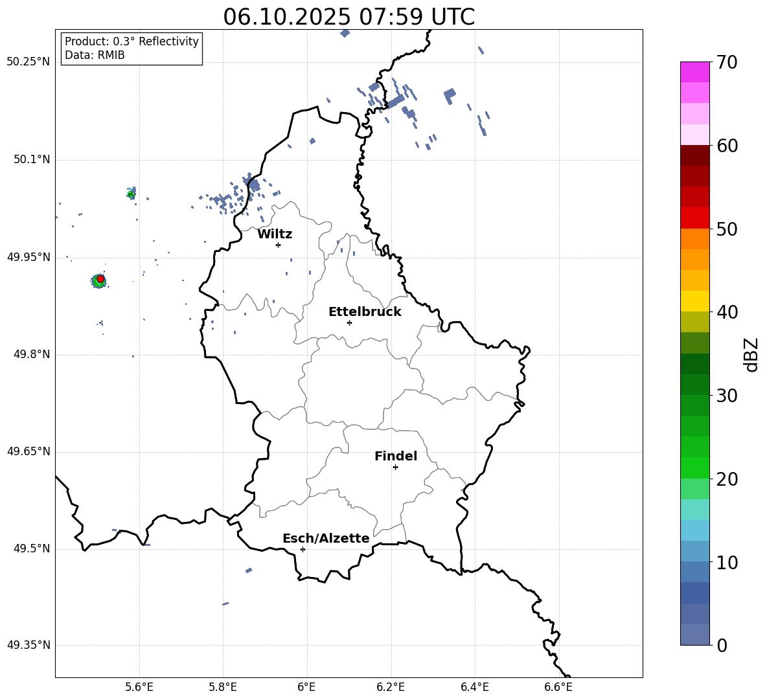This screenshot has height=700, width=767.
Task: Click the colorbar tick value 60
Action: pyautogui.click(x=727, y=146)
